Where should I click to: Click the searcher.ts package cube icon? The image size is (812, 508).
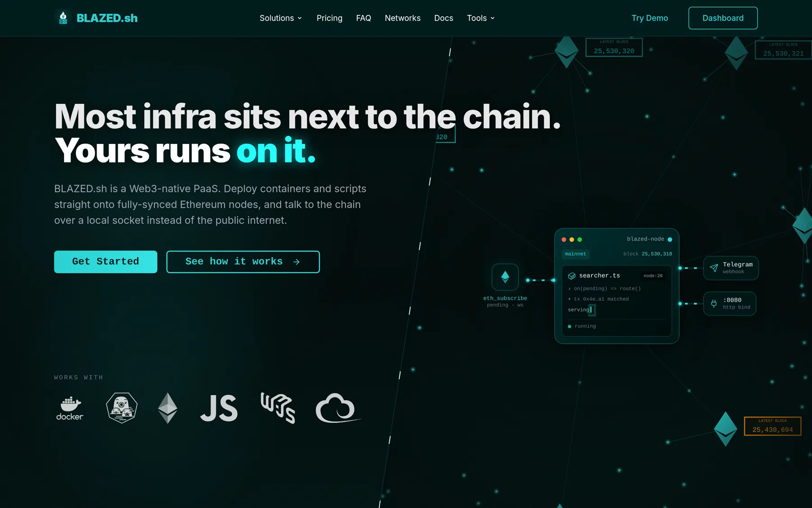(572, 276)
